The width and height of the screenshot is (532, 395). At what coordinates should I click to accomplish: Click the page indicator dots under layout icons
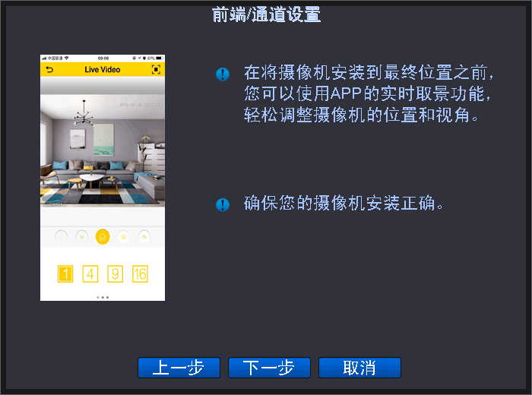(103, 297)
